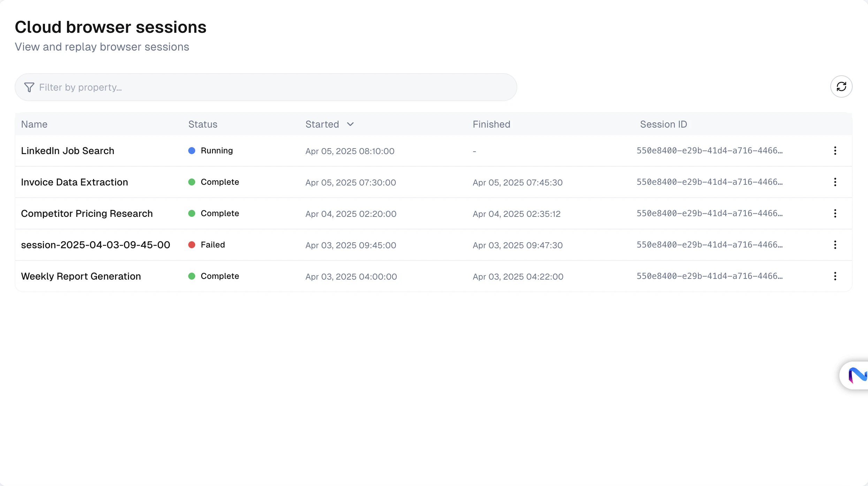
Task: Click the Complete status dot for Weekly Report Generation
Action: point(192,276)
